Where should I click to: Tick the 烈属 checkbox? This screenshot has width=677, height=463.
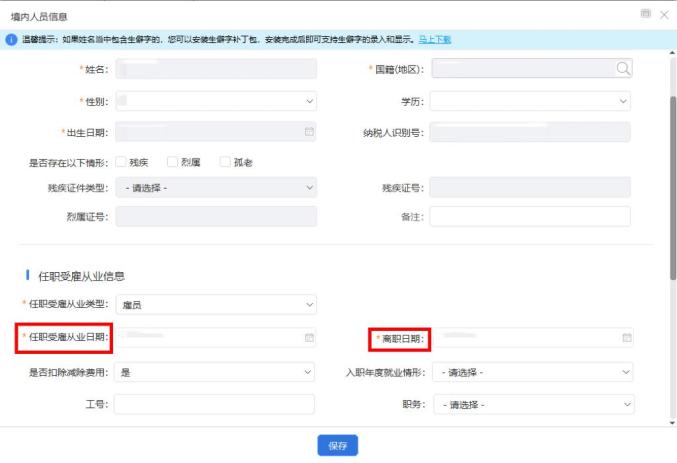(172, 161)
